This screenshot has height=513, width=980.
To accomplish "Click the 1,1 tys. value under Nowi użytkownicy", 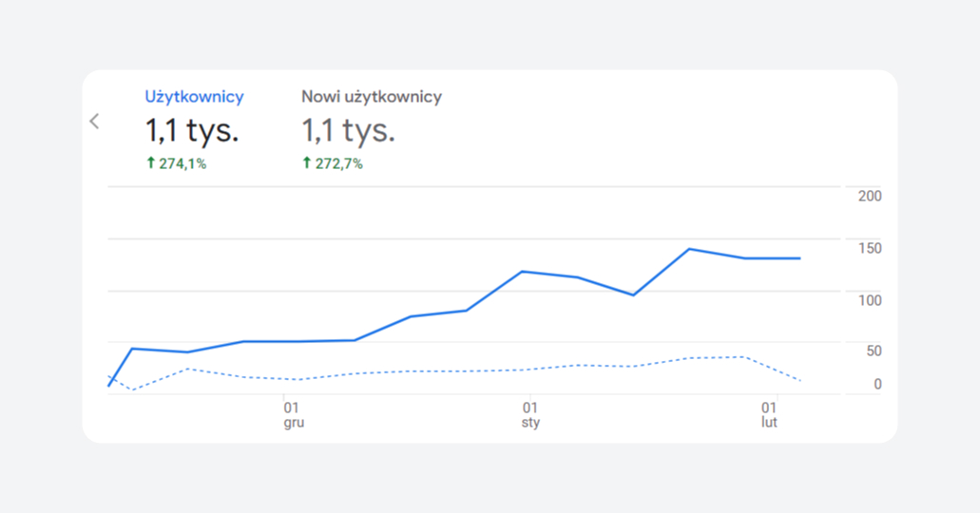I will tap(348, 130).
